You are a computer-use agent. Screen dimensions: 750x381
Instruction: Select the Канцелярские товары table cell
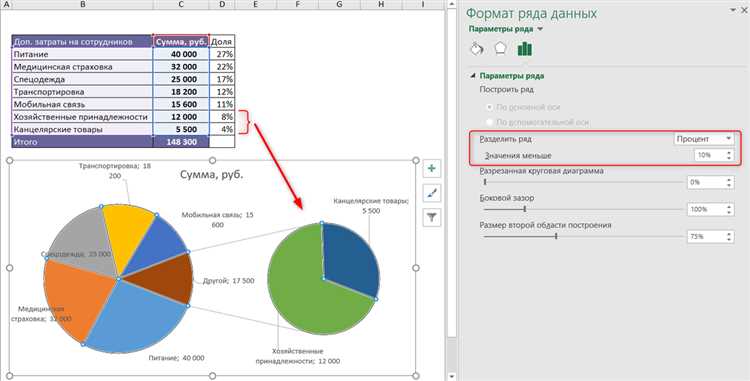pos(82,129)
